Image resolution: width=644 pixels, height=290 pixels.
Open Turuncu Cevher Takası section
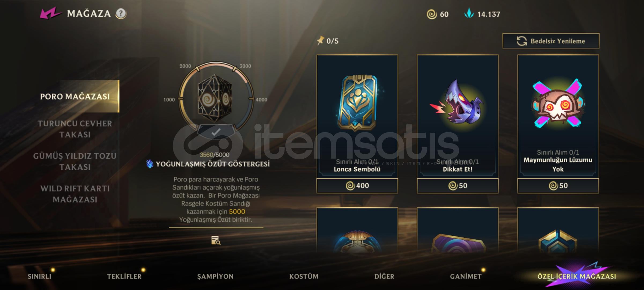75,129
